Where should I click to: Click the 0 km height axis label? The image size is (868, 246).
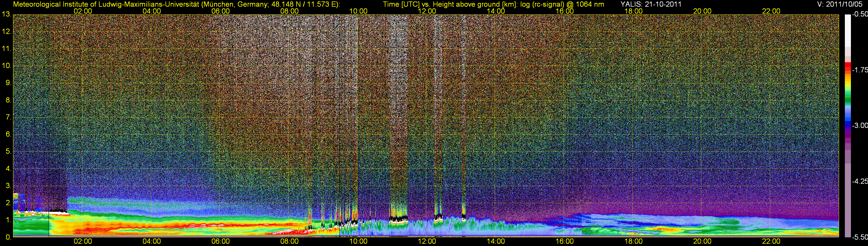tap(8, 237)
